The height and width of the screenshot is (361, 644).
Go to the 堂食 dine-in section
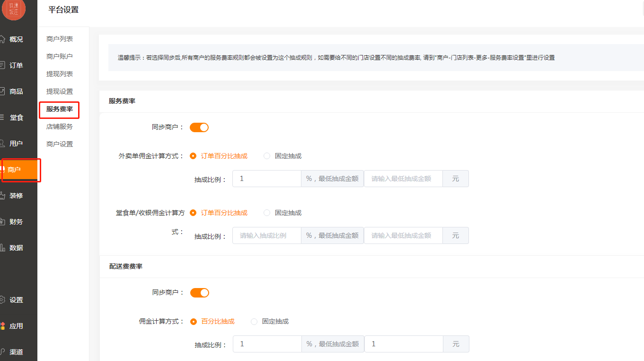point(16,117)
